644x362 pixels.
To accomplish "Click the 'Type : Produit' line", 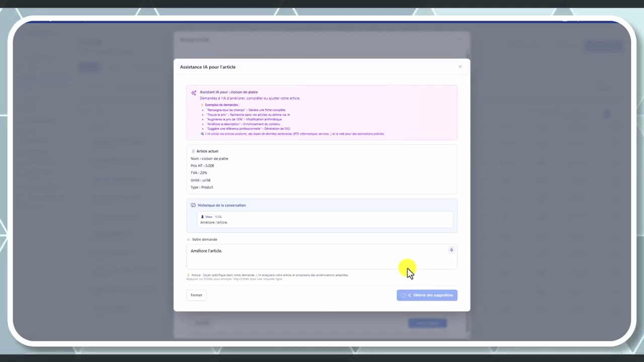I will point(202,187).
